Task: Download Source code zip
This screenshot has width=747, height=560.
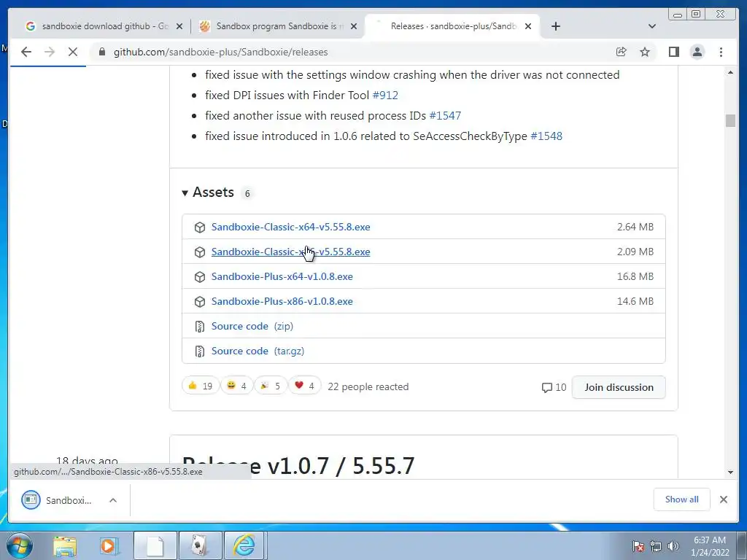Action: (x=252, y=326)
